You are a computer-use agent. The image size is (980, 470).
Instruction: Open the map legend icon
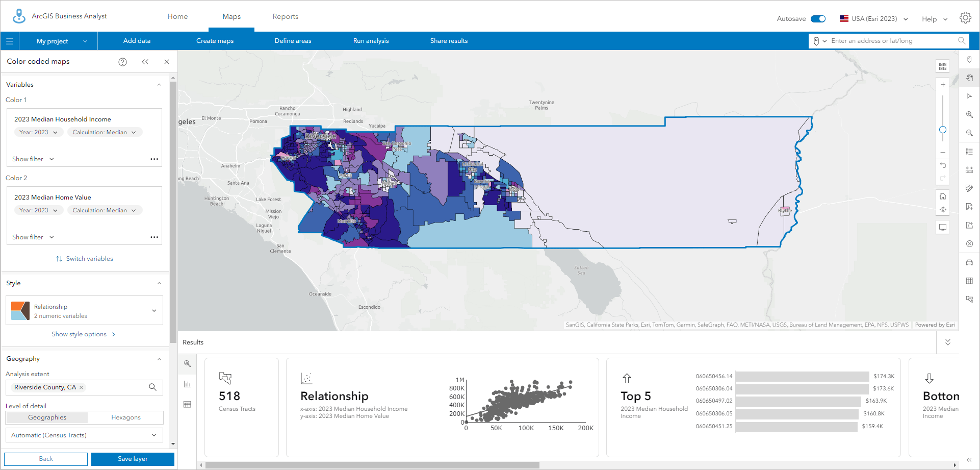(969, 152)
